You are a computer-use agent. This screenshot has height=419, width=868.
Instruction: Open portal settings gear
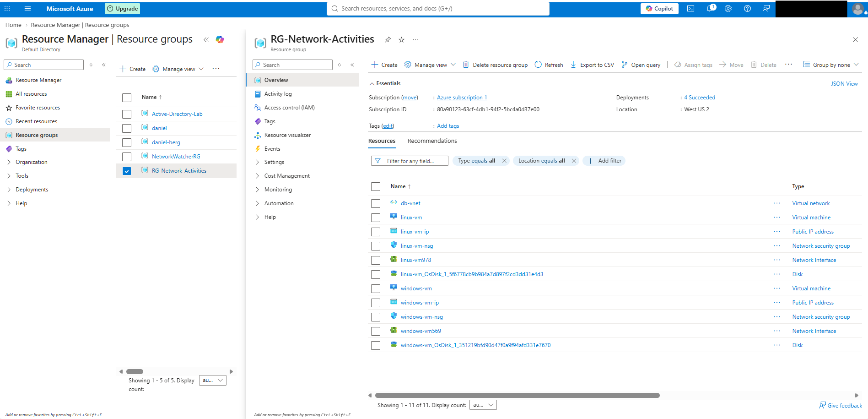click(728, 8)
